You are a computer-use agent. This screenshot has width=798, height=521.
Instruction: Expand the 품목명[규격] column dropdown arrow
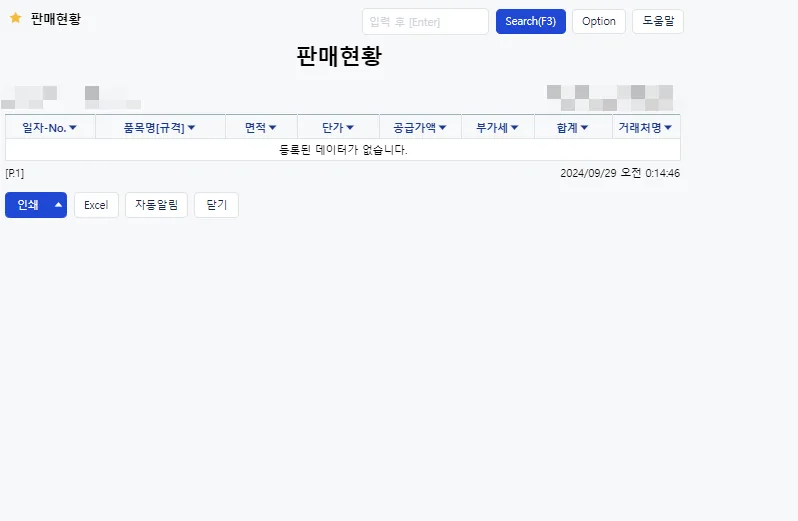[191, 128]
